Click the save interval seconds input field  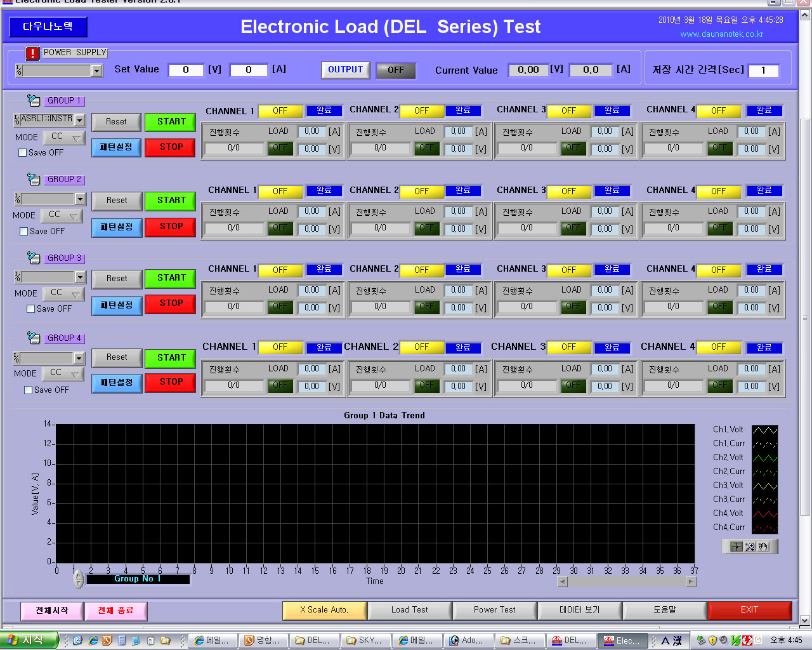click(x=763, y=70)
